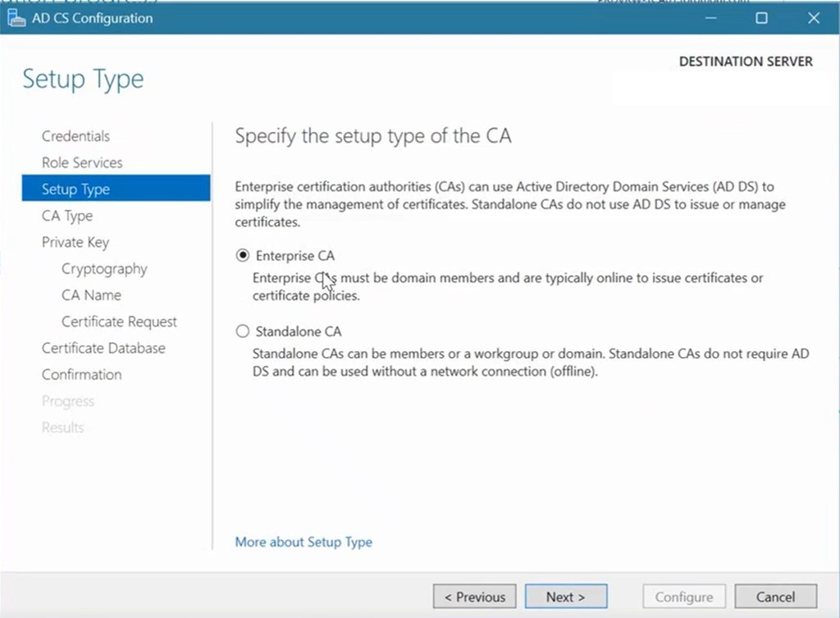Click the Standalone CAs description text
Image resolution: width=840 pixels, height=618 pixels.
[531, 362]
